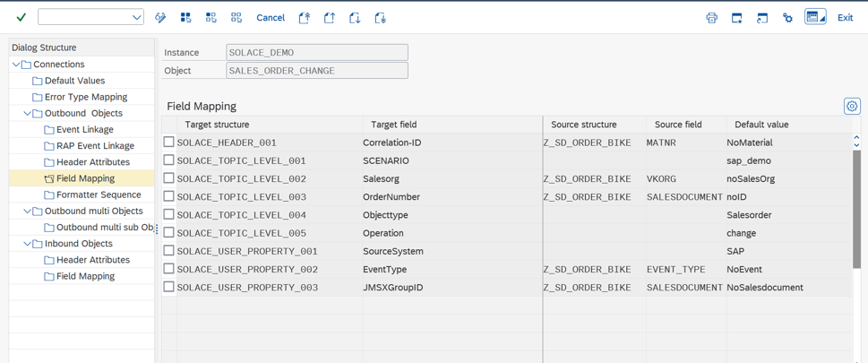Click the Correlation-ID target field cell
The width and height of the screenshot is (868, 363).
tap(452, 143)
